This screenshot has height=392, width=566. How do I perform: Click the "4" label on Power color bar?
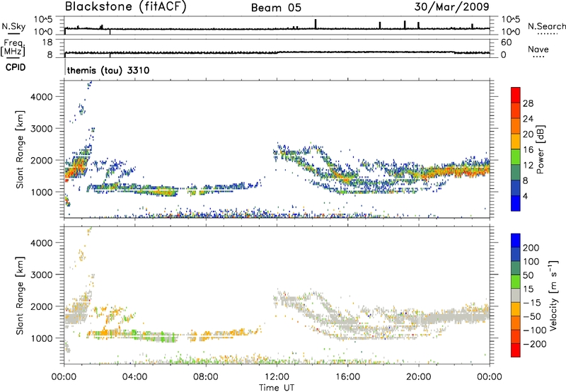click(525, 196)
